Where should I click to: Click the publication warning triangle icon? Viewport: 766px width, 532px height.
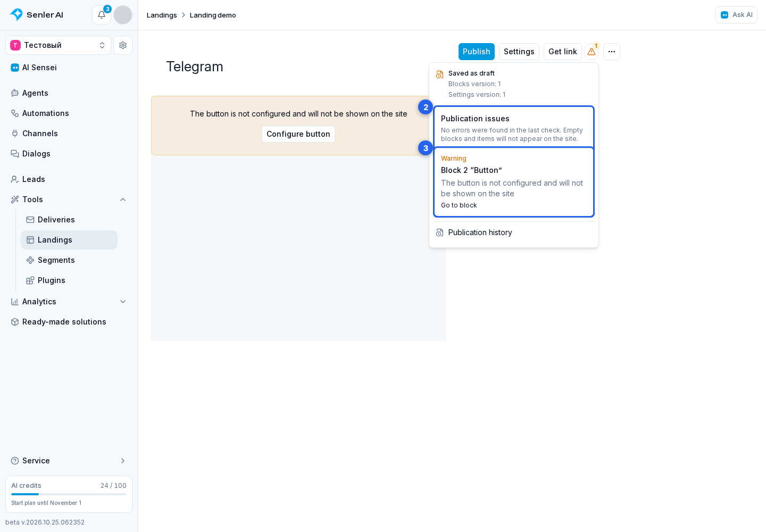point(592,52)
